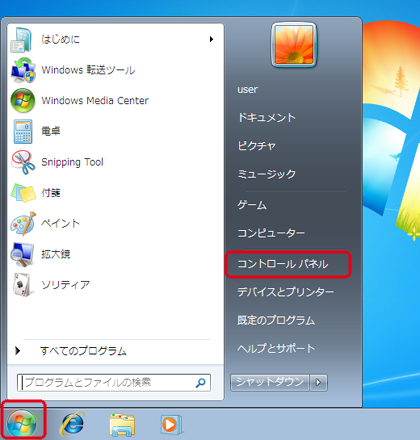
Task: Open ドキュメント folder
Action: tap(267, 118)
